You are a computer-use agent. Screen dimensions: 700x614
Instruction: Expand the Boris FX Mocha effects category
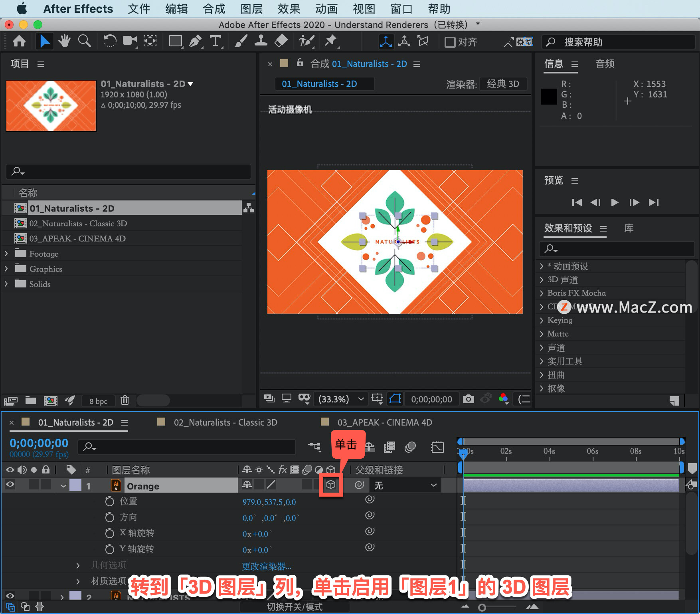tap(542, 293)
